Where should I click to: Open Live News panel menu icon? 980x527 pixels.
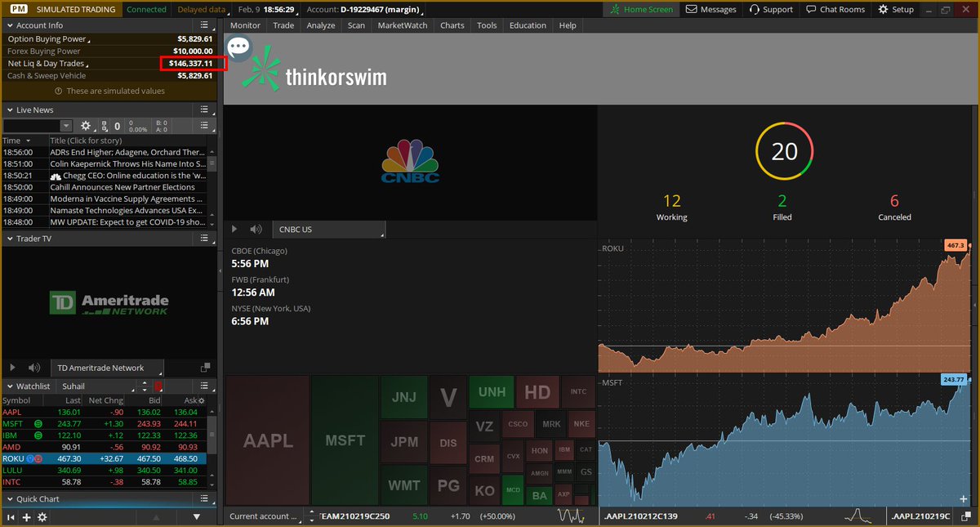click(x=205, y=109)
